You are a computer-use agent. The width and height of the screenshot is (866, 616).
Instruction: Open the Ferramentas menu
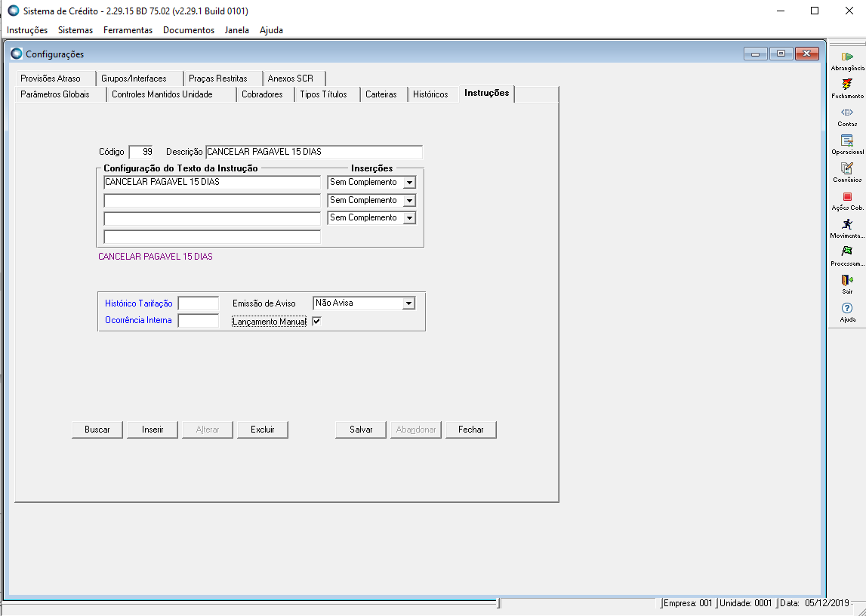pos(128,29)
